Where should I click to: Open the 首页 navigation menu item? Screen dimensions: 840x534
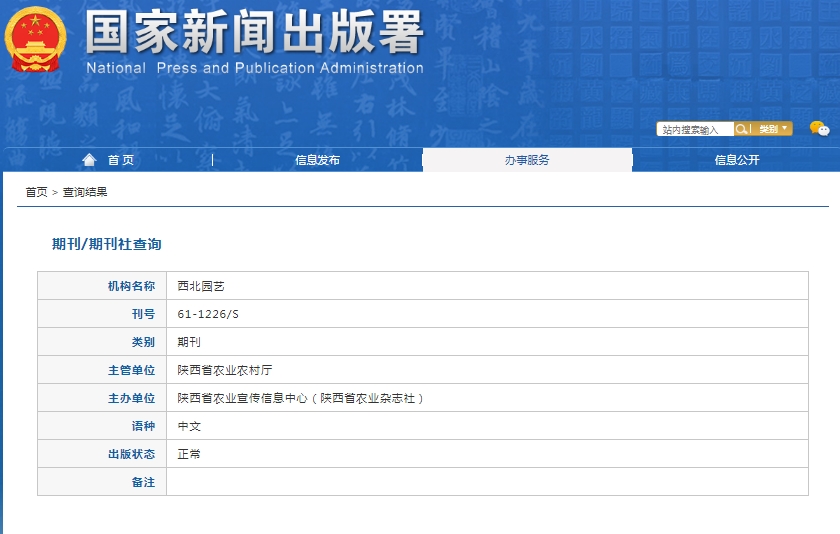(120, 160)
